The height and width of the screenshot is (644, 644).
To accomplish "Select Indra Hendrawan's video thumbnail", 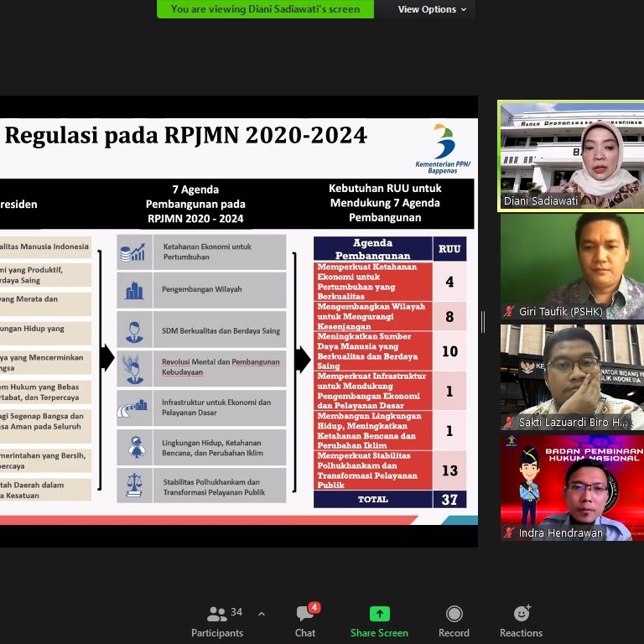I will [571, 485].
